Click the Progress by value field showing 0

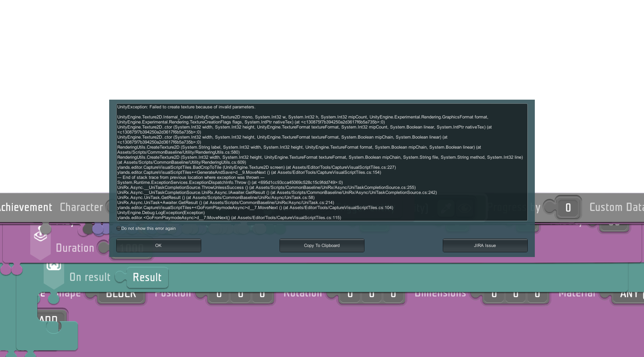(x=568, y=208)
